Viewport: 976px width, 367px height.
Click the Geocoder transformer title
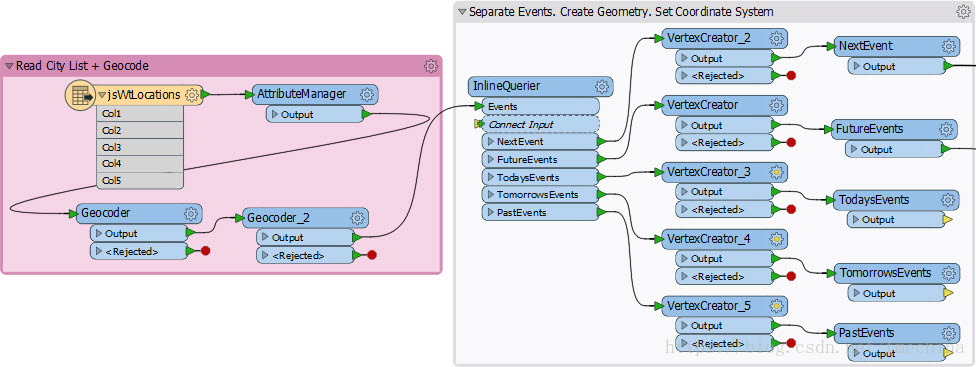coord(106,213)
